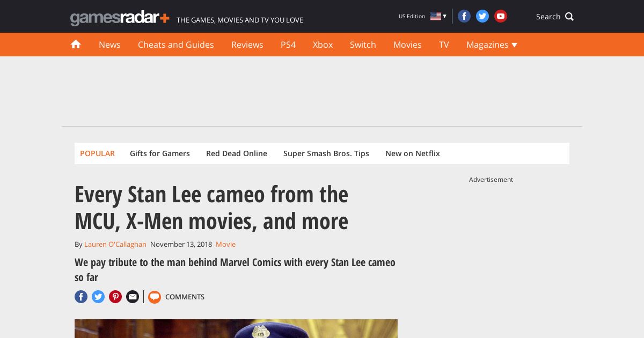Open the TV section
644x338 pixels.
point(444,45)
